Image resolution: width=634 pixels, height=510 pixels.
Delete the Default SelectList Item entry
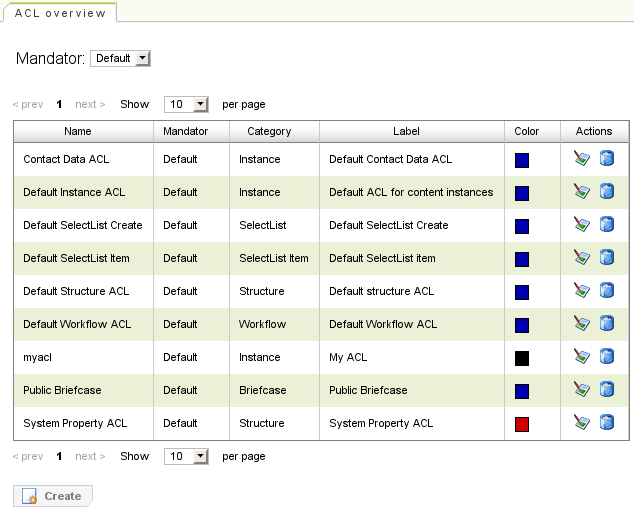[606, 258]
